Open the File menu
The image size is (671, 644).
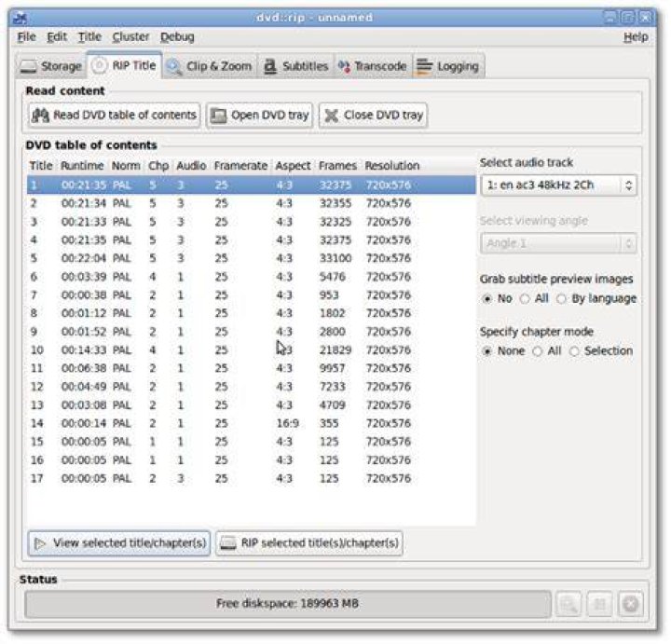[x=26, y=37]
